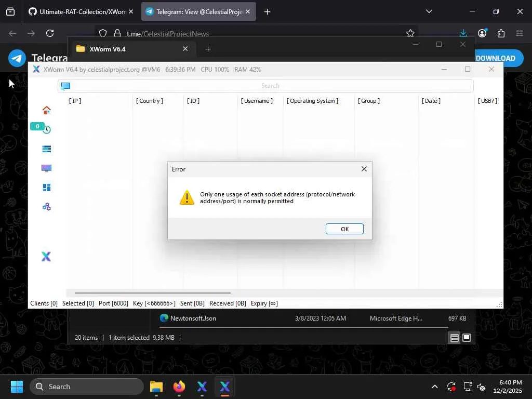Screen dimensions: 532x399
Task: Open Firefox downloads panel
Action: tap(463, 33)
